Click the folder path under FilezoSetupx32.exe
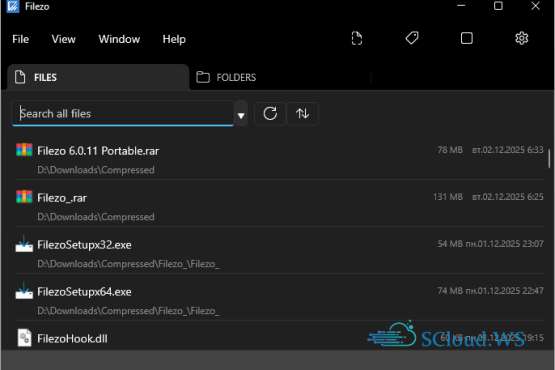 pos(128,264)
